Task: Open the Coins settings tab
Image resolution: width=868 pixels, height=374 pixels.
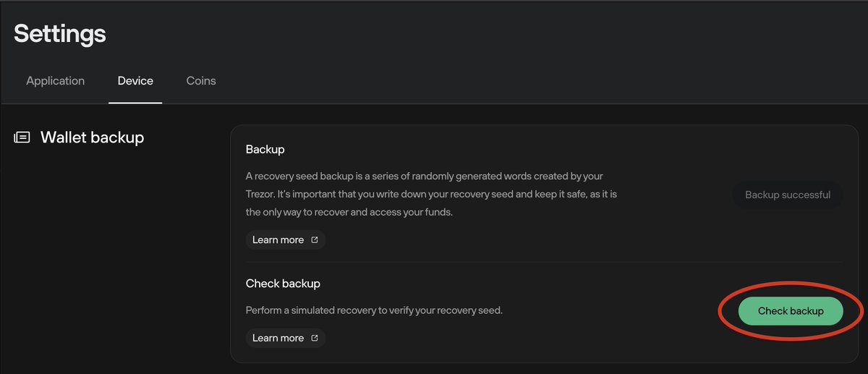Action: 201,81
